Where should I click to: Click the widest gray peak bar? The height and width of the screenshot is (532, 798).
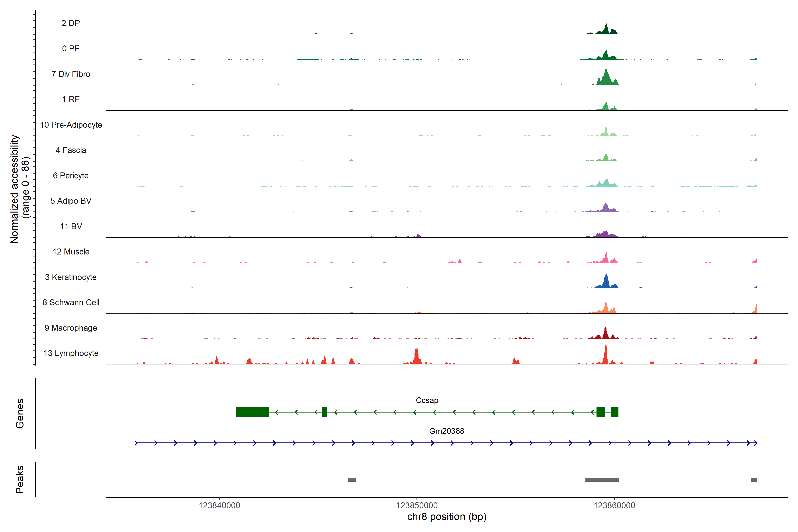[x=602, y=480]
